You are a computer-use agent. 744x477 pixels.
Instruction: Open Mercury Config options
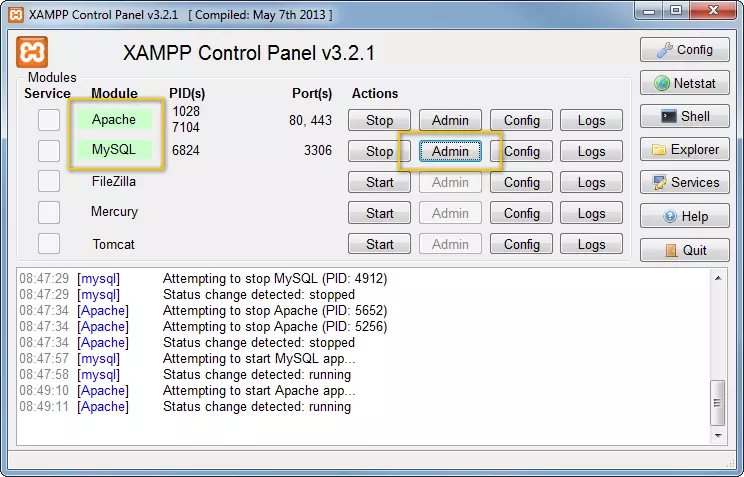tap(521, 213)
